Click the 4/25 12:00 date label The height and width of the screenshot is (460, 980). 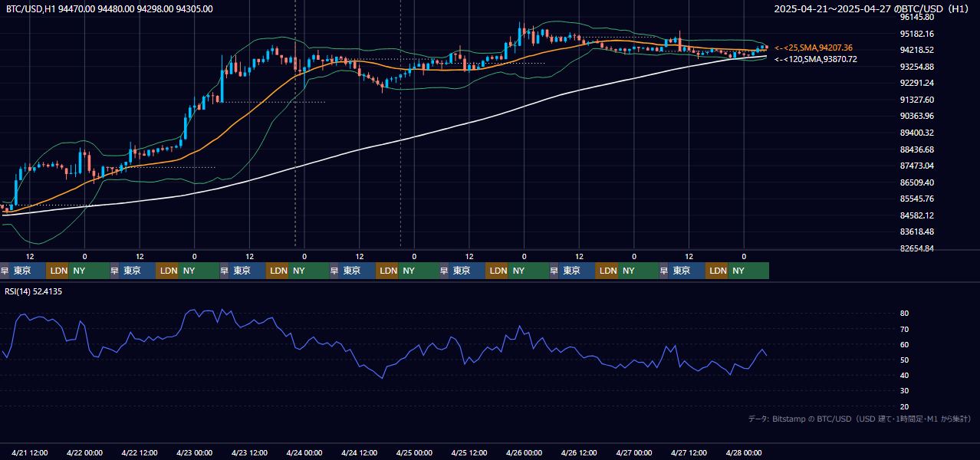pyautogui.click(x=469, y=452)
